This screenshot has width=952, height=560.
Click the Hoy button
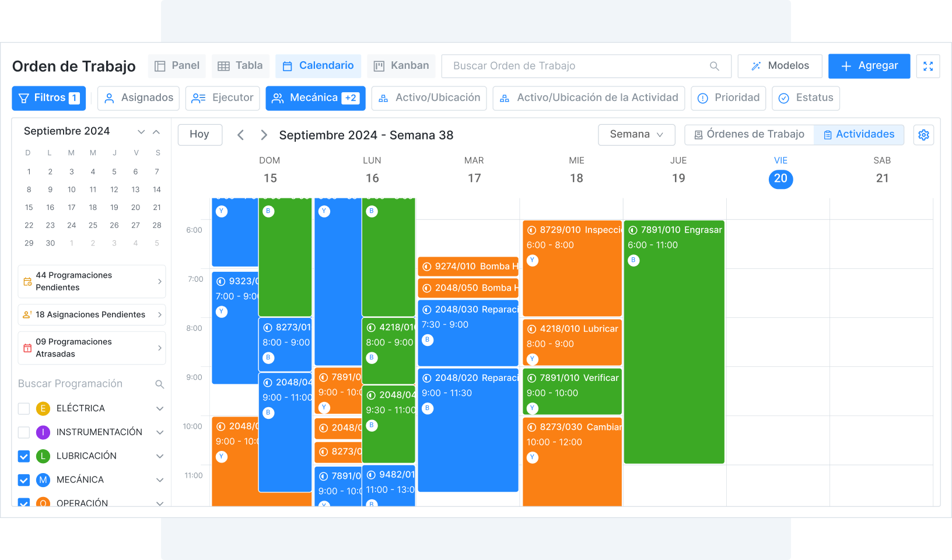(x=199, y=135)
